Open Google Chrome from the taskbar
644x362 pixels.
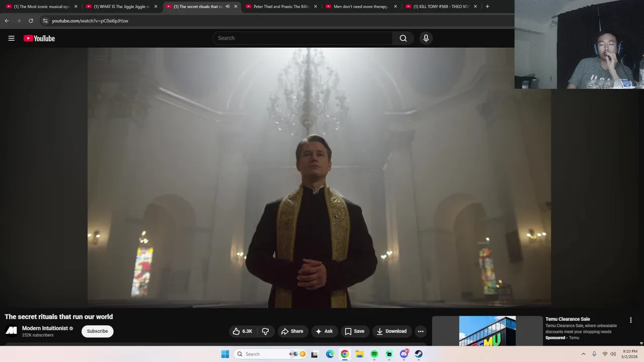click(x=345, y=354)
